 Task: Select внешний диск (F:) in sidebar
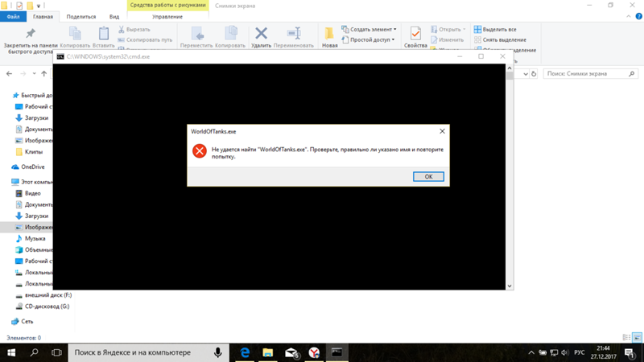click(43, 295)
